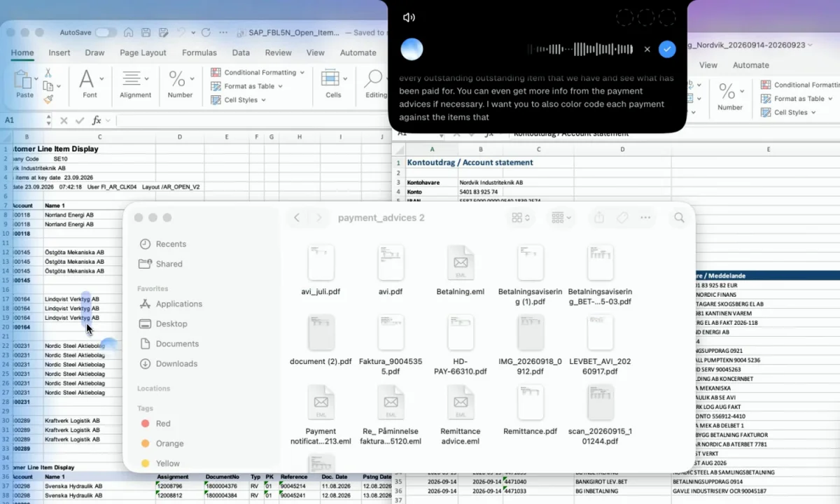Confirm dictation with blue checkmark button
Viewport: 840px width, 504px height.
point(667,49)
